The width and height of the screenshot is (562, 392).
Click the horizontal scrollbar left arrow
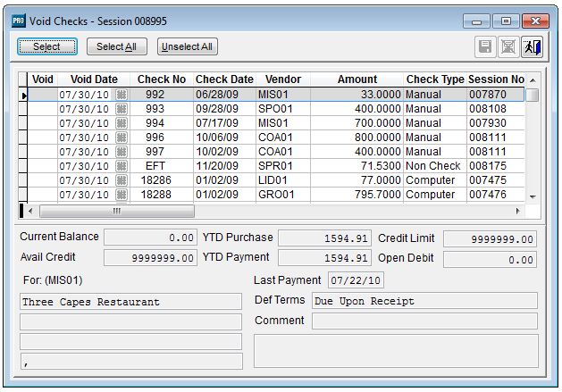(30, 211)
